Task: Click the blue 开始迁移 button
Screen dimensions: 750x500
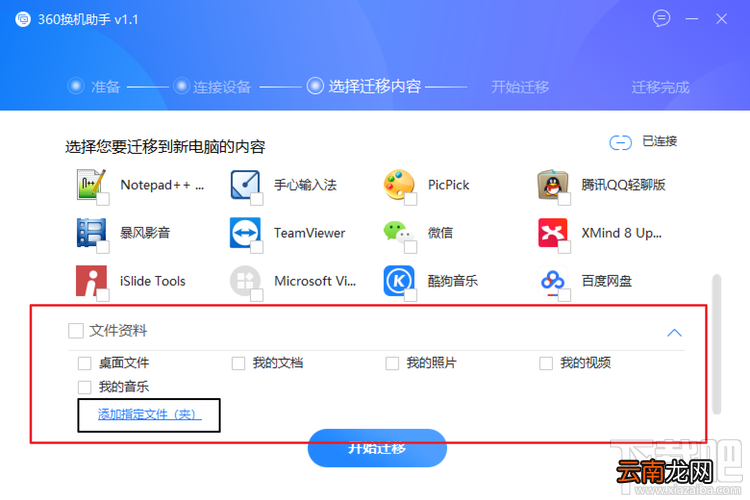Action: (x=377, y=448)
